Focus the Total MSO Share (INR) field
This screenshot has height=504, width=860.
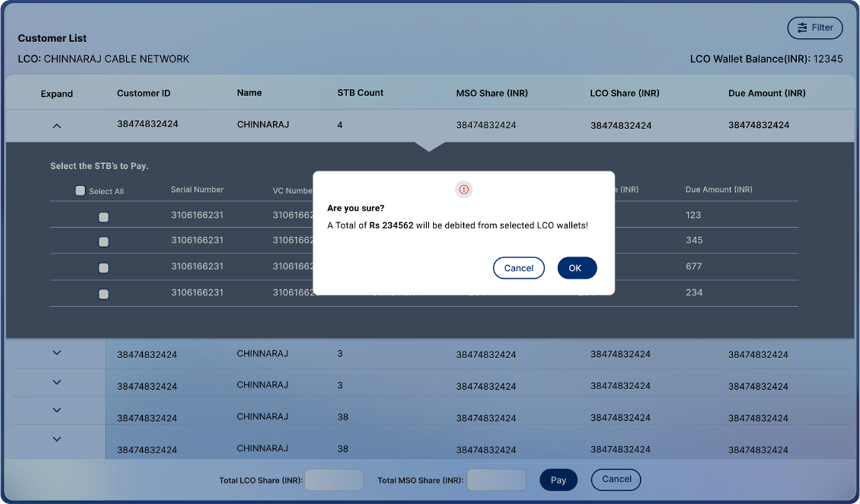[x=496, y=480]
